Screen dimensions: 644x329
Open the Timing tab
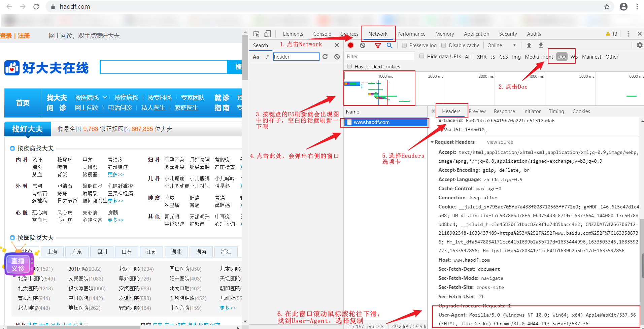[556, 111]
